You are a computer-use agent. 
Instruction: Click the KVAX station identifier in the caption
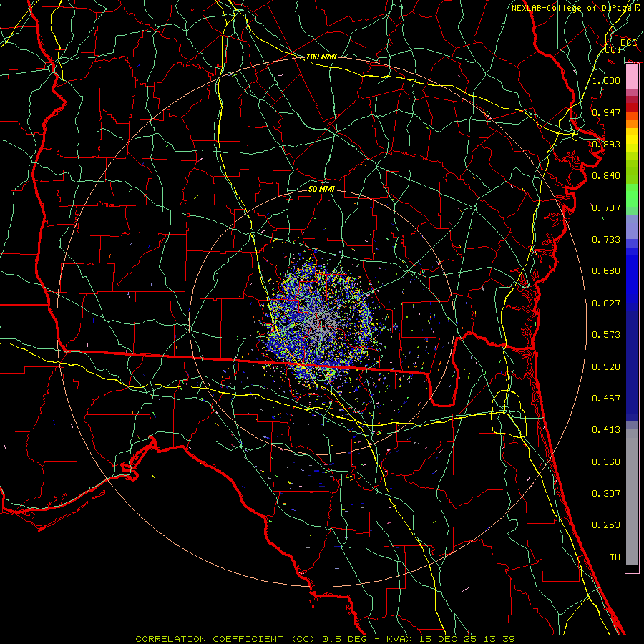pyautogui.click(x=400, y=639)
